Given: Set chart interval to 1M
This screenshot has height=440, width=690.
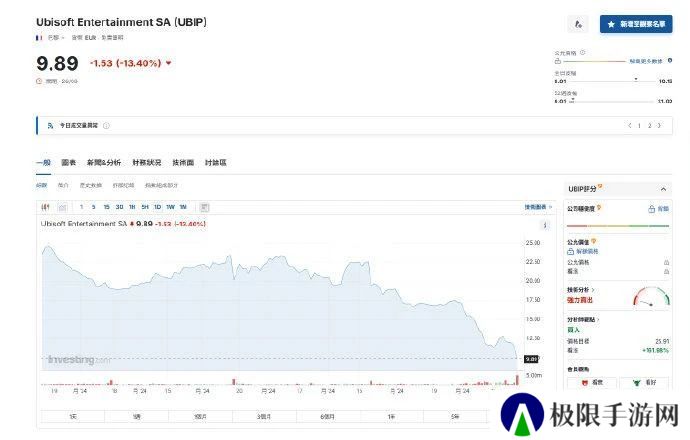Looking at the screenshot, I should click(x=183, y=207).
